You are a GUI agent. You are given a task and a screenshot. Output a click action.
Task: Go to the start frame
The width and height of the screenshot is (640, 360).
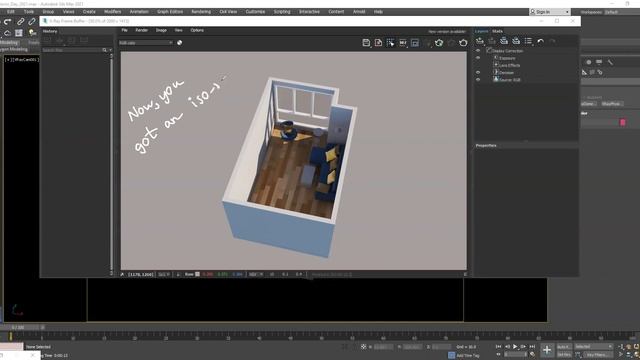tap(498, 347)
